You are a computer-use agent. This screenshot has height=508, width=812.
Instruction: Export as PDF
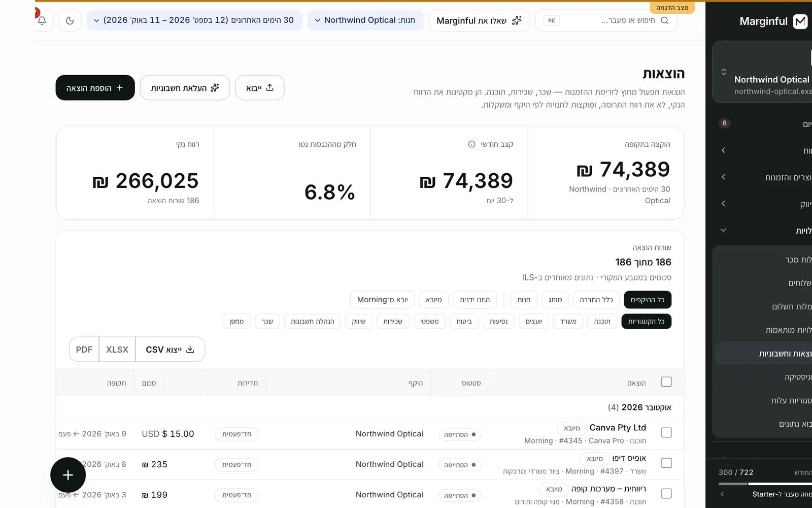point(84,350)
